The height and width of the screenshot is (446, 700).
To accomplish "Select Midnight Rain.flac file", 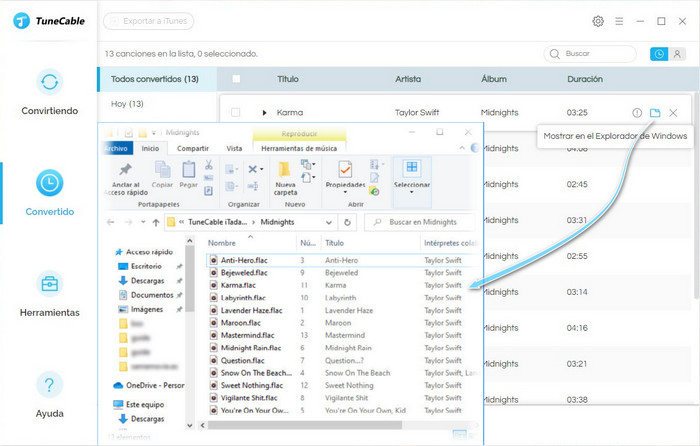I will click(x=251, y=348).
